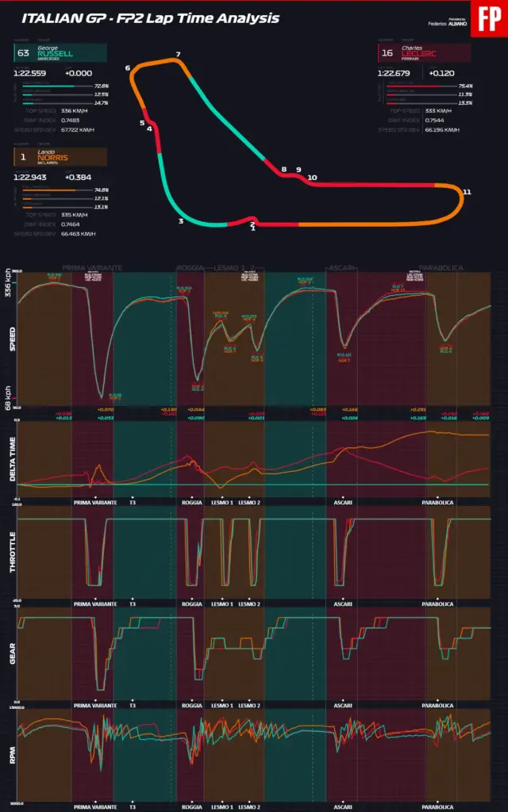Viewport: 508px width, 812px height.
Task: Click turn 10 marker on track map
Action: pyautogui.click(x=312, y=178)
